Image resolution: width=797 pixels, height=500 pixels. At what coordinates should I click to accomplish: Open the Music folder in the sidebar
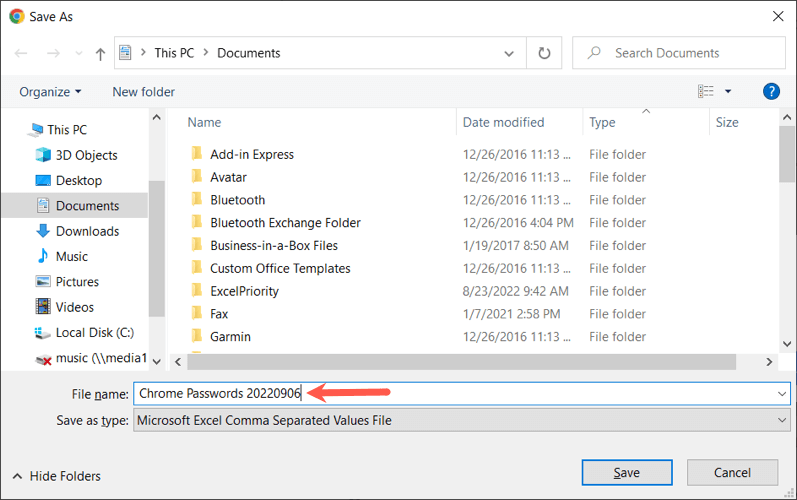point(71,256)
